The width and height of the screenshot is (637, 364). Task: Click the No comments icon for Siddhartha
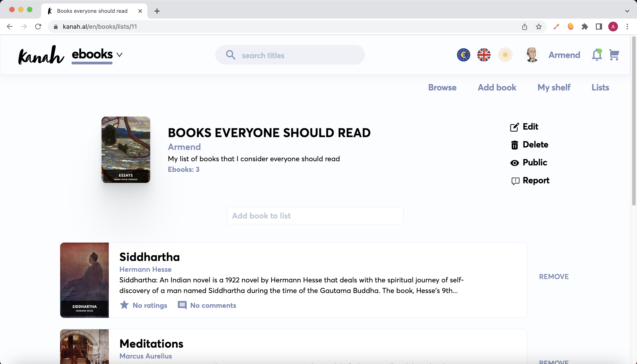(182, 305)
